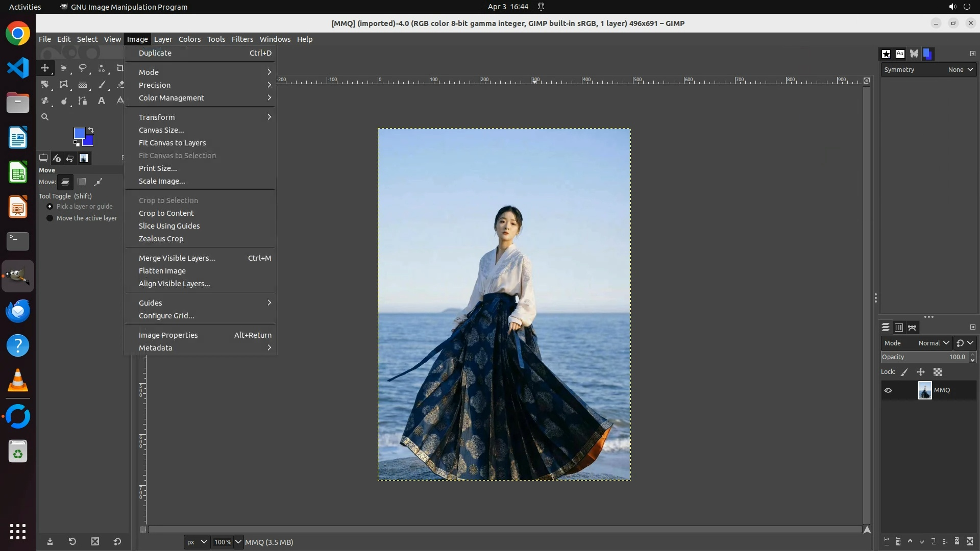The image size is (980, 551).
Task: Click Flatten Image menu entry
Action: (162, 271)
